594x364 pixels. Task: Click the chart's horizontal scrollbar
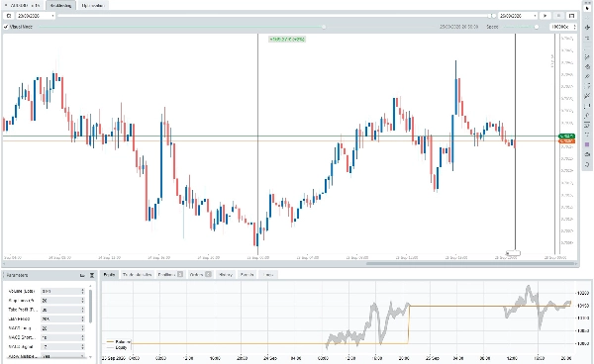point(471,264)
